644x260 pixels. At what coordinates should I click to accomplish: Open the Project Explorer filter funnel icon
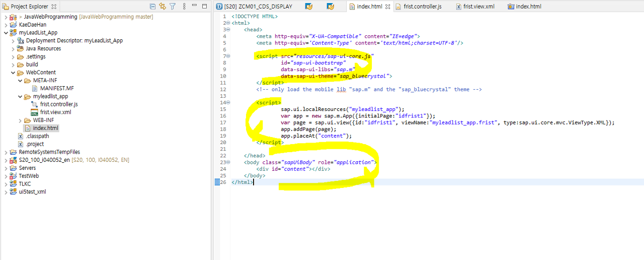point(173,7)
